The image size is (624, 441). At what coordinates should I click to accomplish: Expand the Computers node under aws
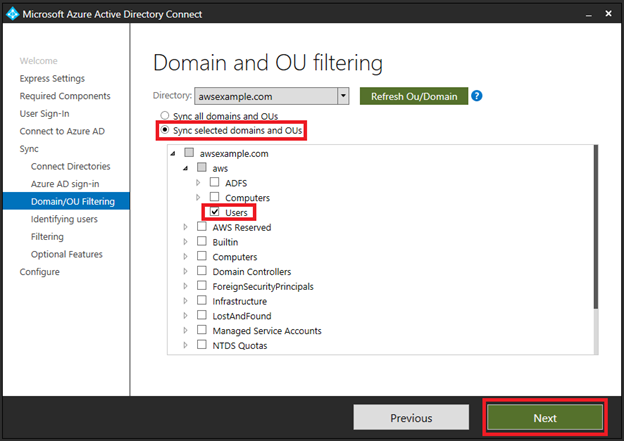[198, 197]
